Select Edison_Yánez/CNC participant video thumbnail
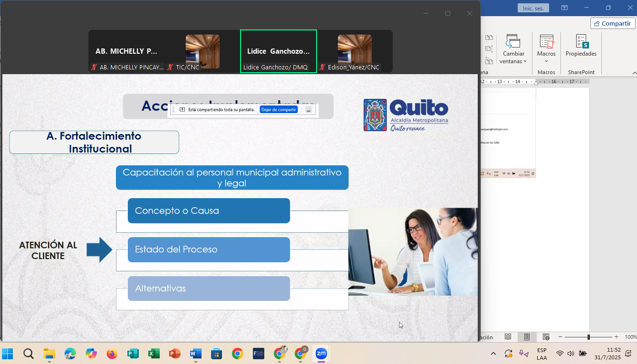Image resolution: width=637 pixels, height=364 pixels. [354, 51]
